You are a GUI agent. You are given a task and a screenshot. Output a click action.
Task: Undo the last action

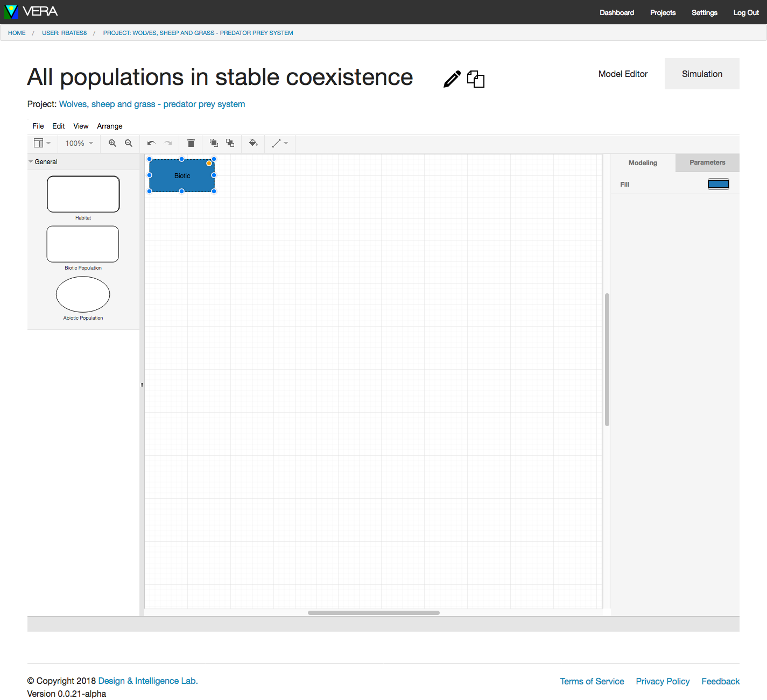151,143
